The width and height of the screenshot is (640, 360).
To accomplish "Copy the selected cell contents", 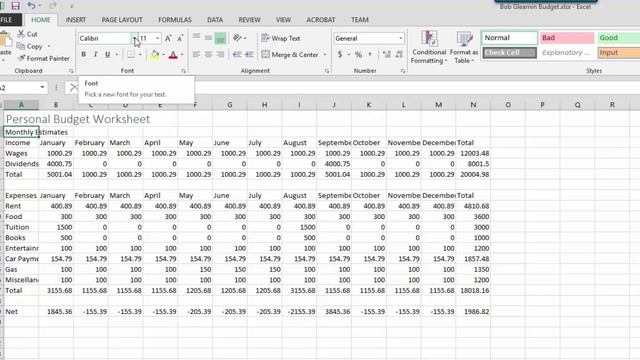I will point(30,46).
